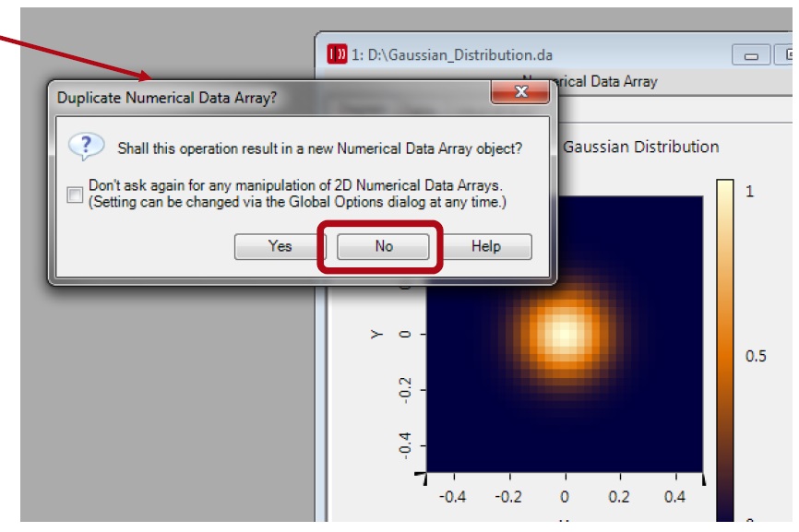Viewport: 799px width, 532px height.
Task: Select the Gaussian Distribution plot title
Action: [x=640, y=148]
